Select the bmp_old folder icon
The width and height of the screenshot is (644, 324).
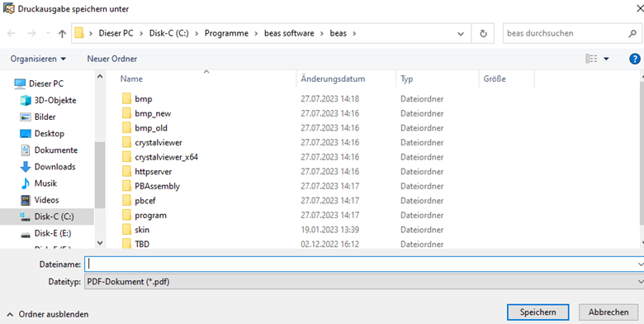click(126, 128)
